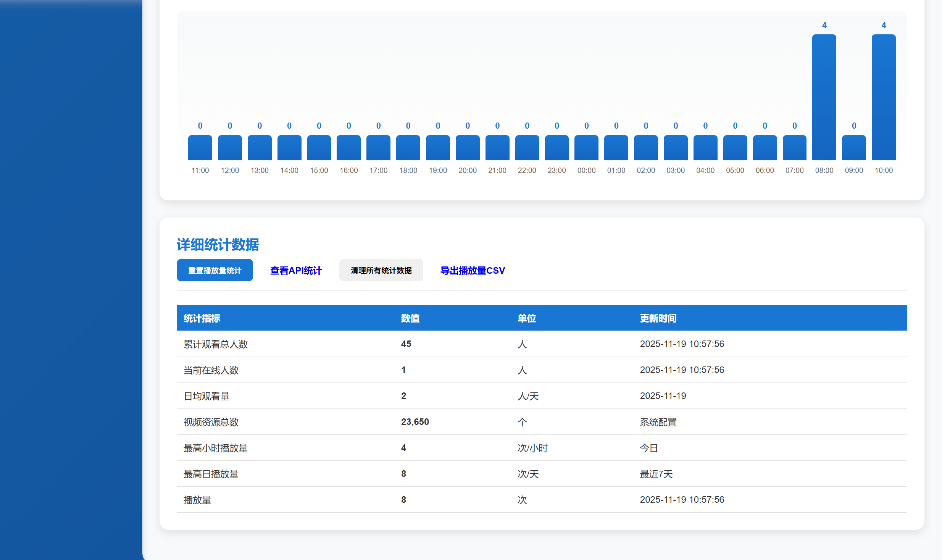Click the 重置播放量统计 button

(x=215, y=270)
